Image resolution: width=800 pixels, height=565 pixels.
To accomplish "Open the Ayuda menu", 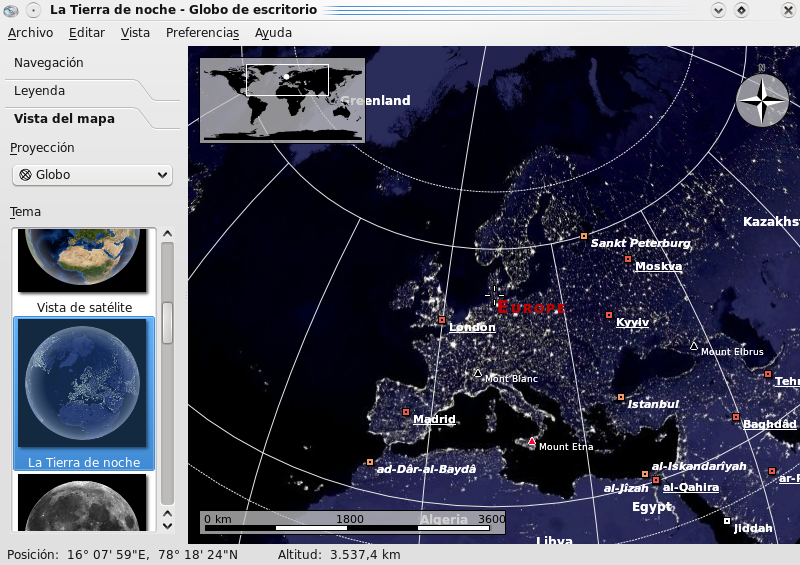I will click(273, 33).
